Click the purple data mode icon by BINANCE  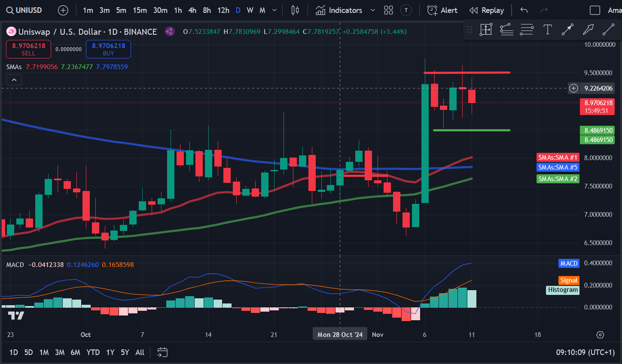pos(170,31)
